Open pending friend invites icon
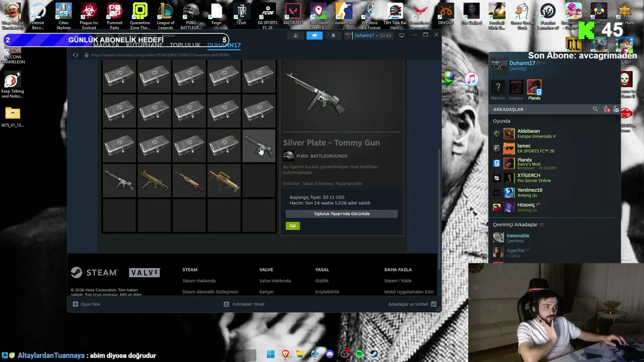Screen dimensions: 644x362 (606, 109)
